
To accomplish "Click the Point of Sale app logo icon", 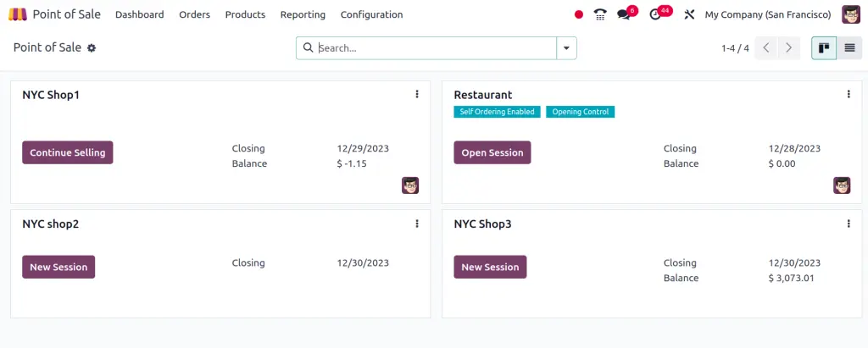I will (17, 14).
